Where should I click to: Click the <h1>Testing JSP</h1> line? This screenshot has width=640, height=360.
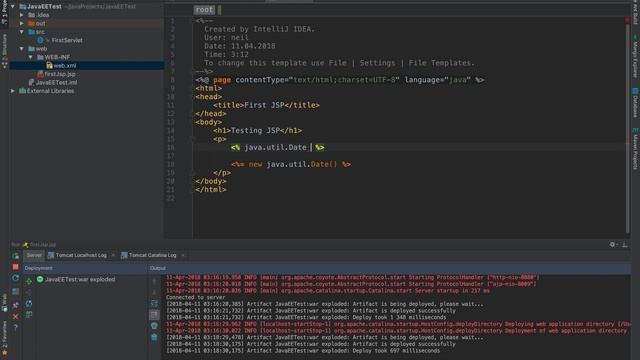click(x=257, y=131)
